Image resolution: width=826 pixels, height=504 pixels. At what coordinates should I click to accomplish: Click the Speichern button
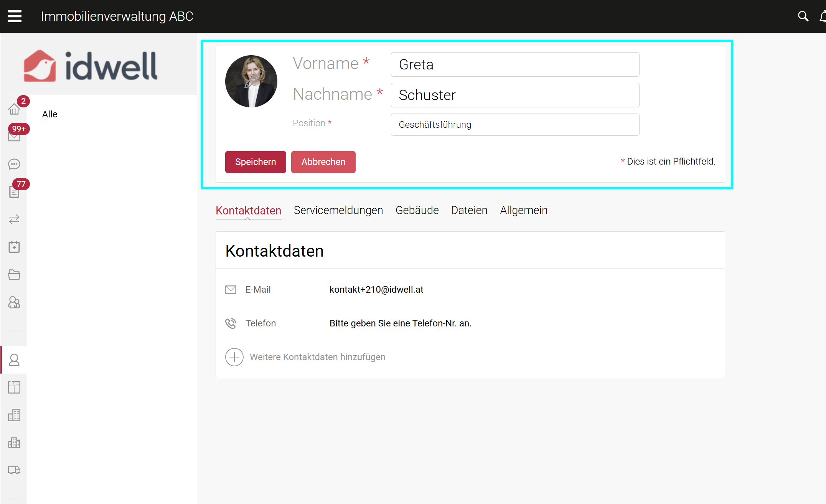[x=256, y=162]
